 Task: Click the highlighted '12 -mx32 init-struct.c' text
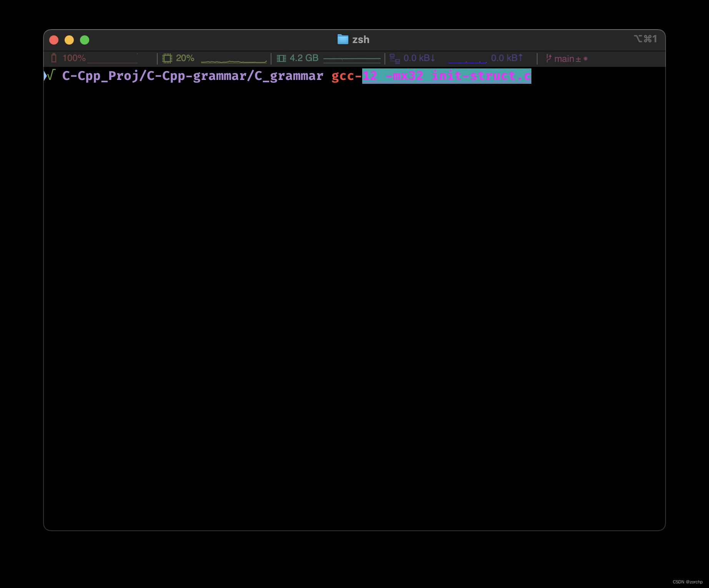pyautogui.click(x=447, y=76)
